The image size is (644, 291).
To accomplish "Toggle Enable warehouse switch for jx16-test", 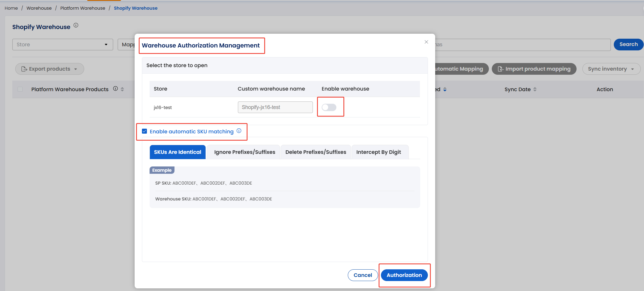I will coord(329,107).
